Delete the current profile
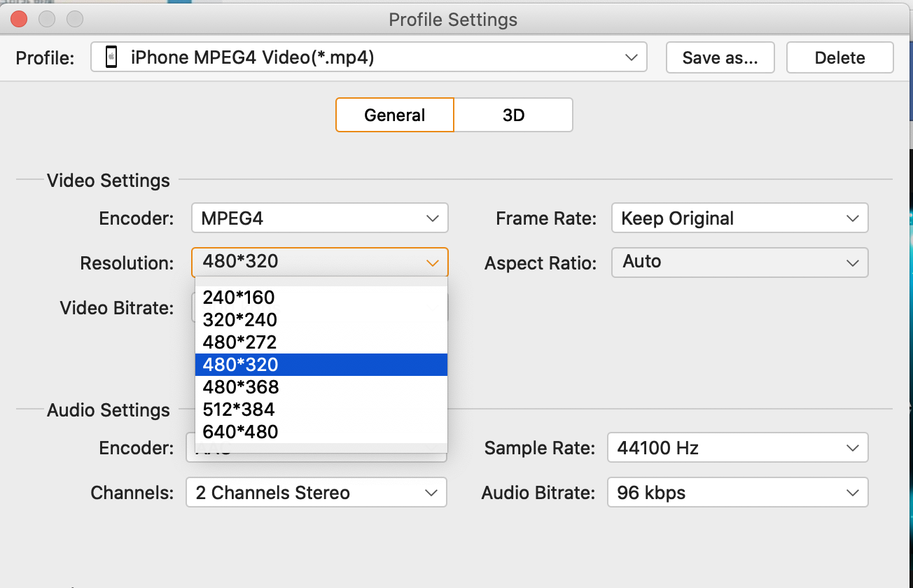The image size is (913, 588). 839,57
